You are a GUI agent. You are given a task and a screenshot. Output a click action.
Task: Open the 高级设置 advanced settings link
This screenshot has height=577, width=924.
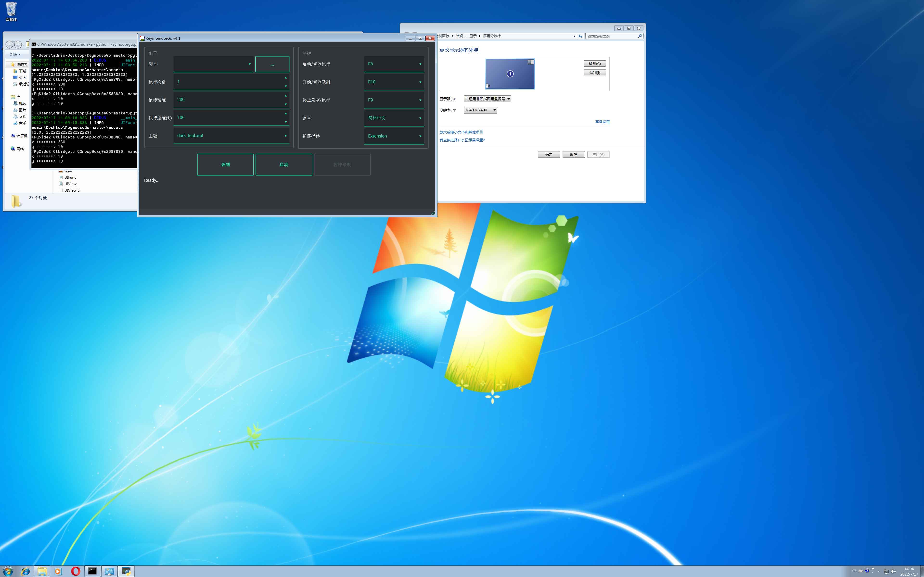pos(602,122)
